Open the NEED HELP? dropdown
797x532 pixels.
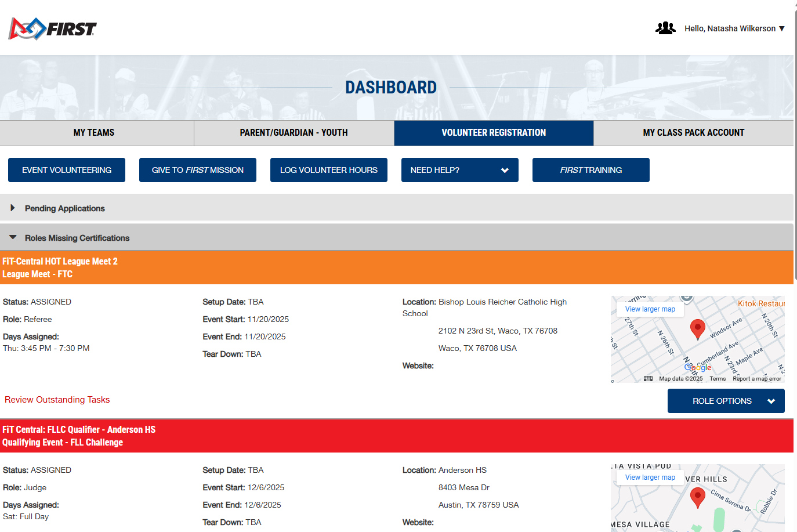459,170
